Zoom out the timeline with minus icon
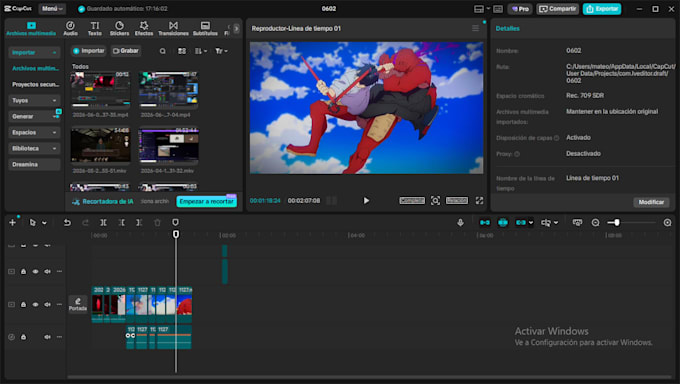The image size is (680, 384). [x=595, y=223]
